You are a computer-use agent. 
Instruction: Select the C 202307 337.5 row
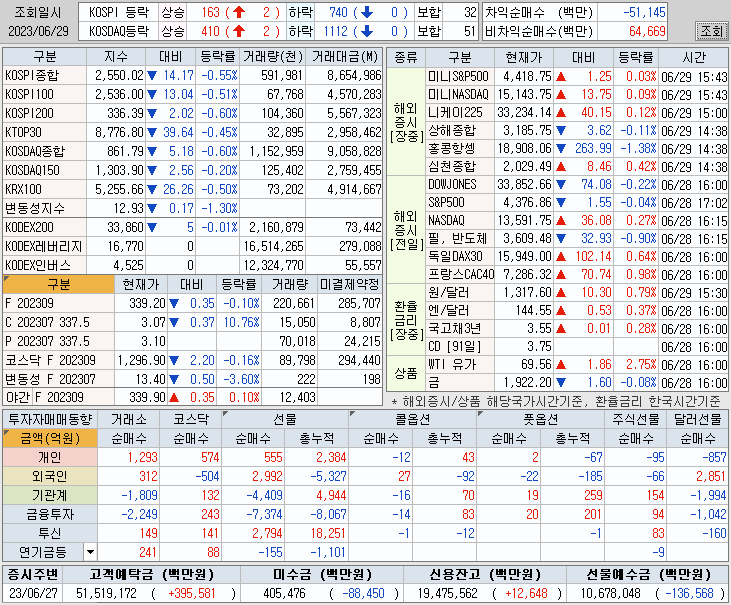coord(193,323)
